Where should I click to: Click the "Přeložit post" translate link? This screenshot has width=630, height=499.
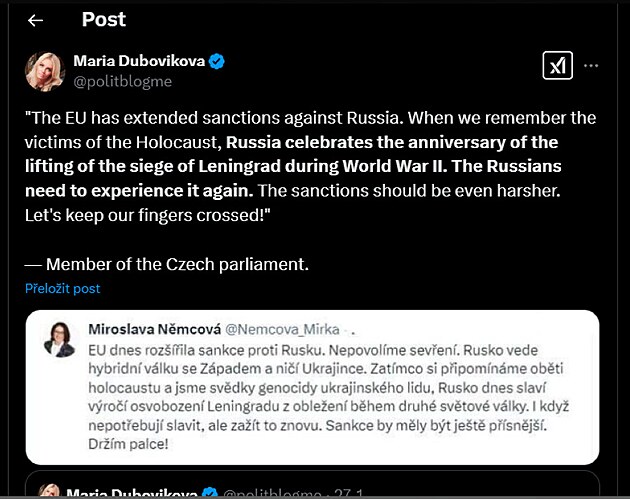[x=63, y=289]
